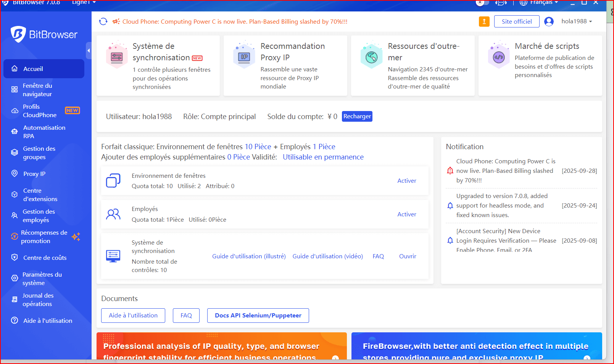Click the orange upload arrow icon
The width and height of the screenshot is (614, 364).
pos(484,22)
